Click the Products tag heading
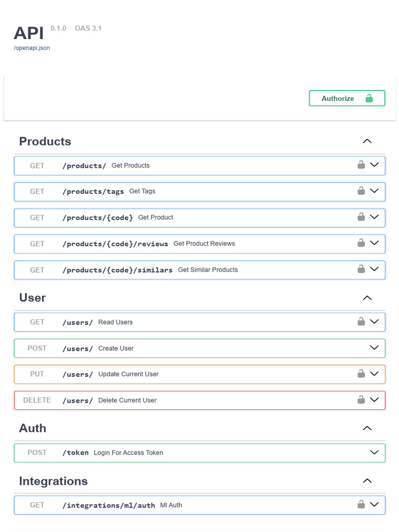The image size is (399, 532). point(45,141)
